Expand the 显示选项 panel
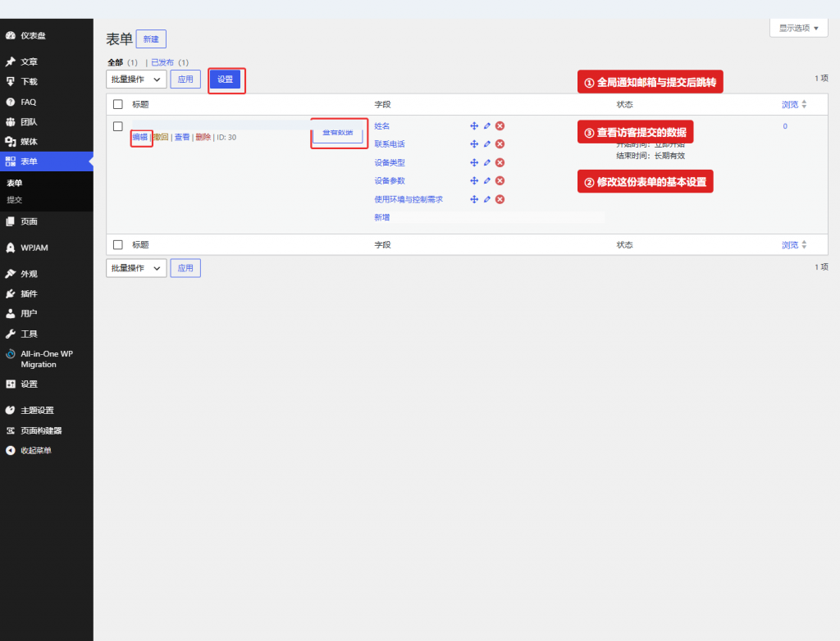The width and height of the screenshot is (840, 641). click(x=799, y=28)
